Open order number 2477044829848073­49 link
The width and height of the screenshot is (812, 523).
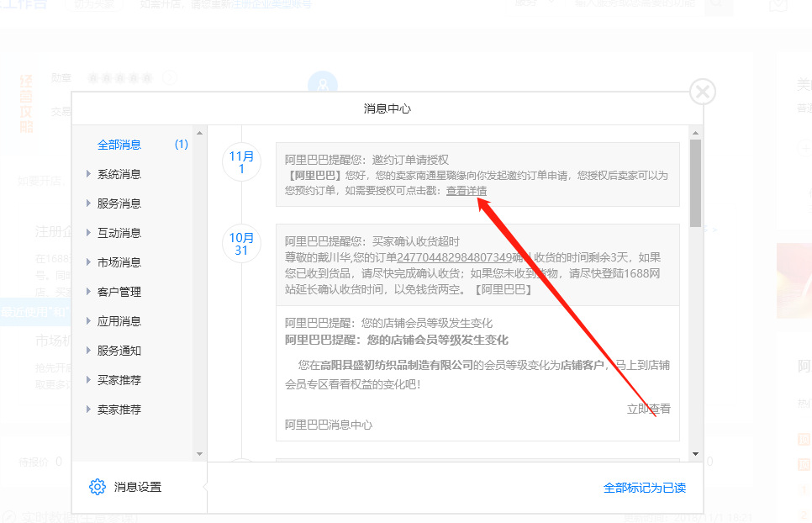pyautogui.click(x=454, y=257)
